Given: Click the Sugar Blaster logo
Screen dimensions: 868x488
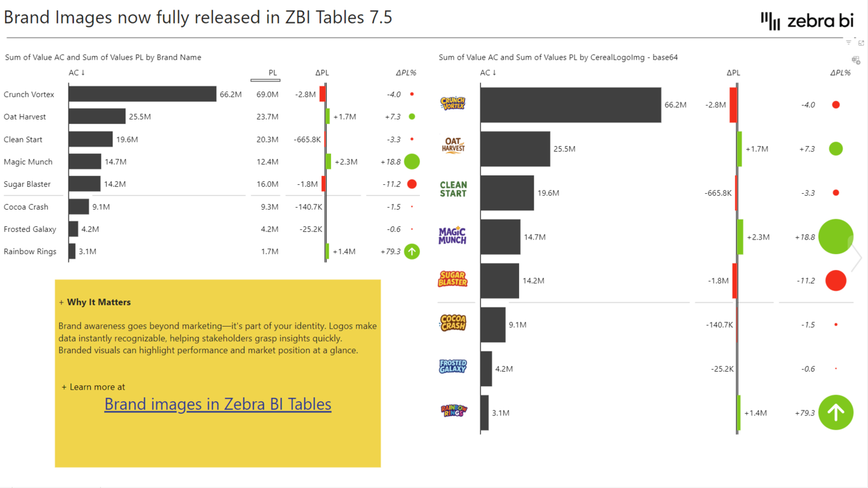Looking at the screenshot, I should point(452,279).
